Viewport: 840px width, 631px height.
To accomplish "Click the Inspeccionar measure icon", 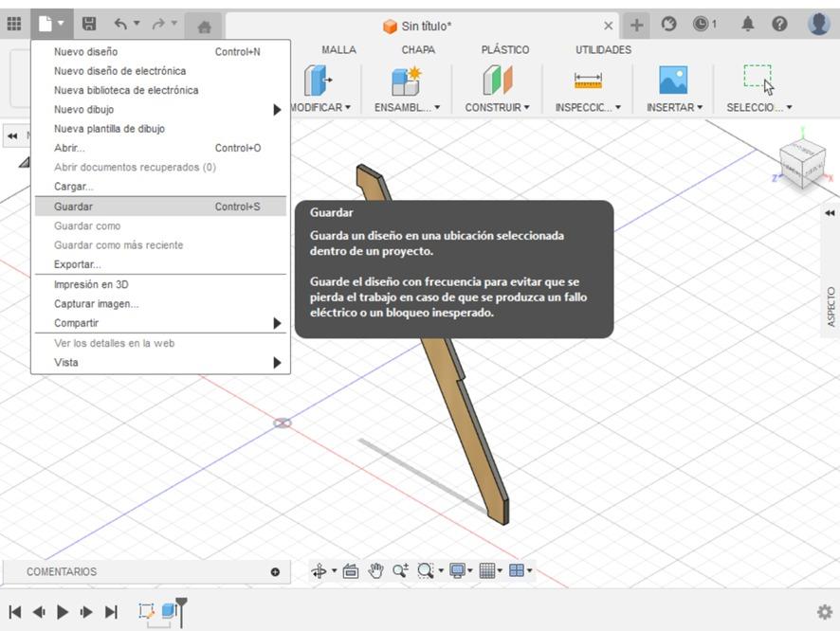I will click(x=588, y=81).
